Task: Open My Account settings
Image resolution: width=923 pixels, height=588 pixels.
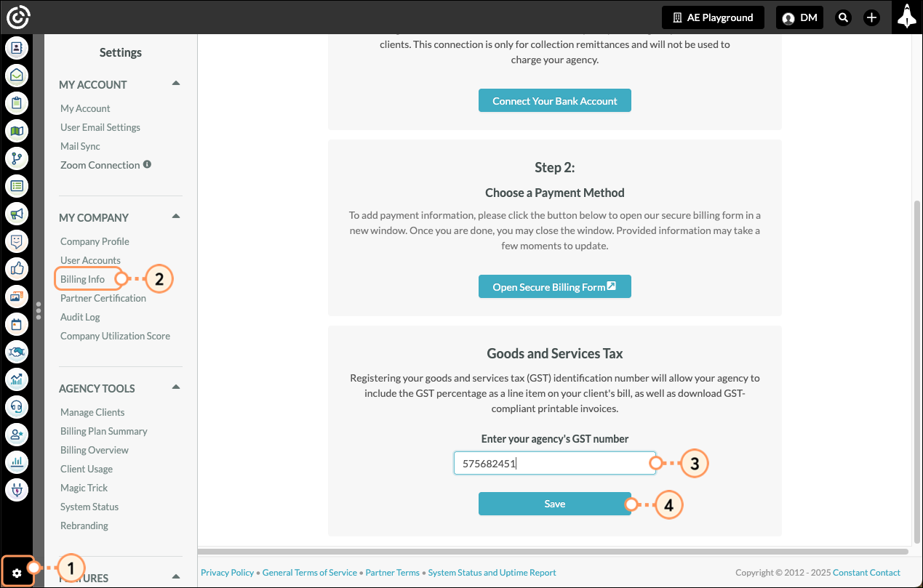Action: (x=85, y=108)
